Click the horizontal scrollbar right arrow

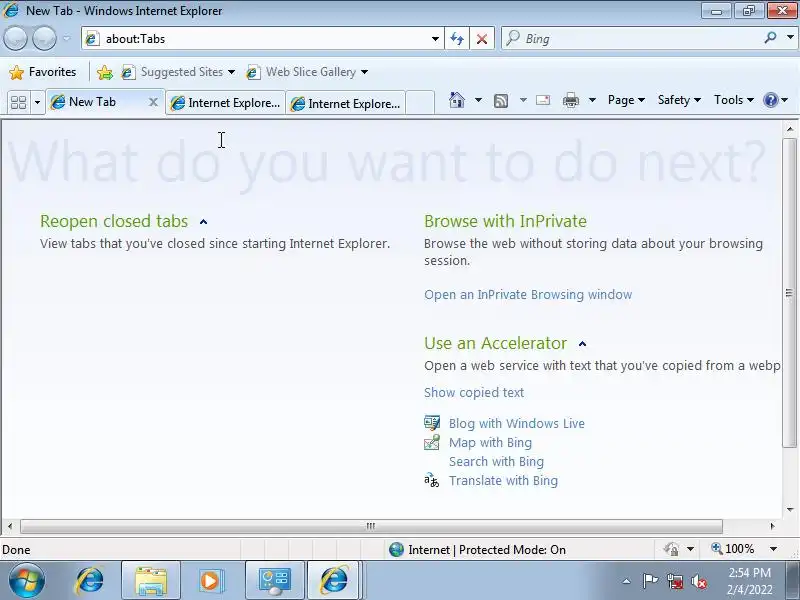click(x=772, y=526)
